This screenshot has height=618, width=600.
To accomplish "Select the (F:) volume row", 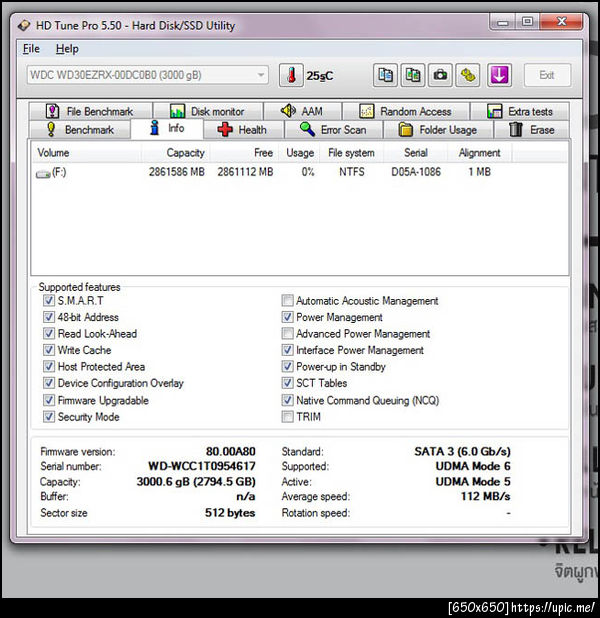I will 300,172.
